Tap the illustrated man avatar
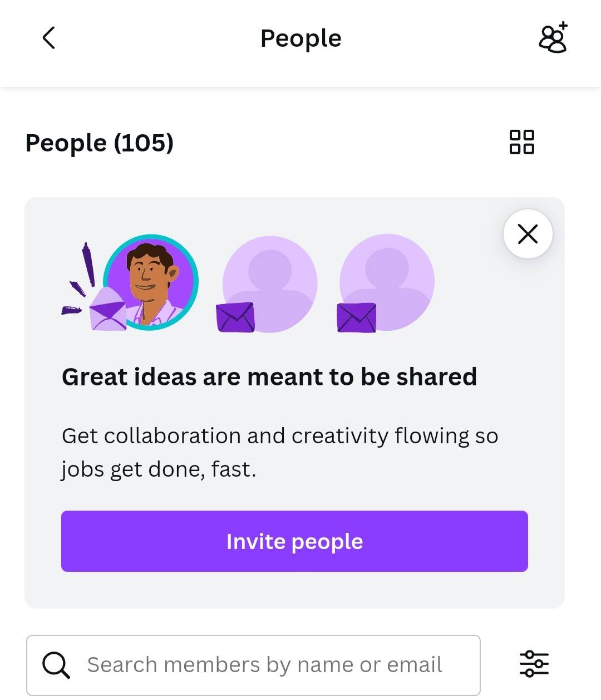 (151, 282)
